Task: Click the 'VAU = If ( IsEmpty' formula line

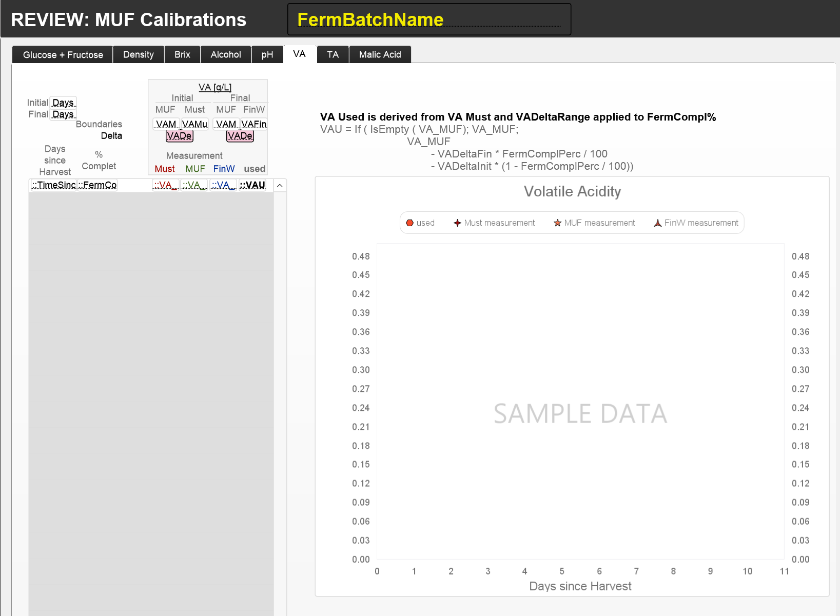Action: pyautogui.click(x=419, y=129)
